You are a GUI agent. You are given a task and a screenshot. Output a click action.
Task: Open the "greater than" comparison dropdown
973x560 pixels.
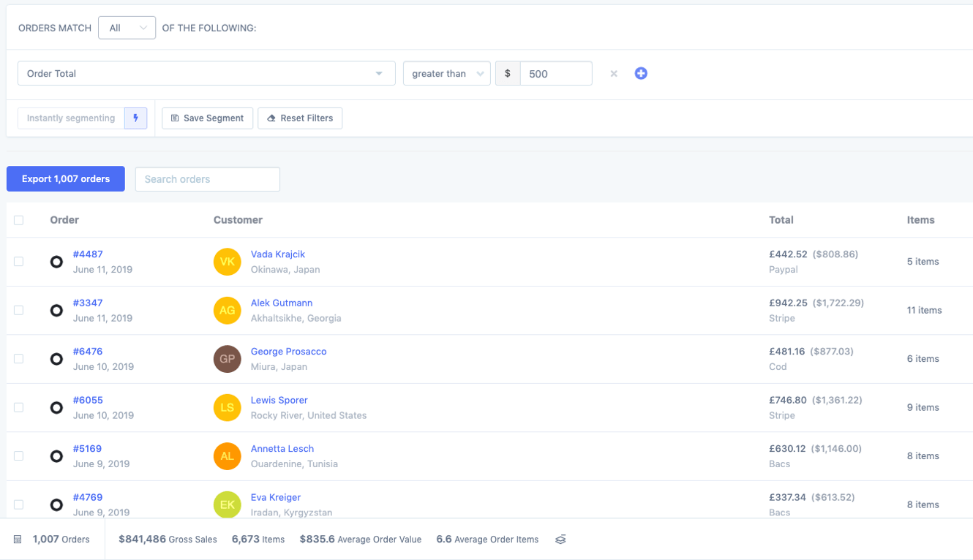coord(446,73)
